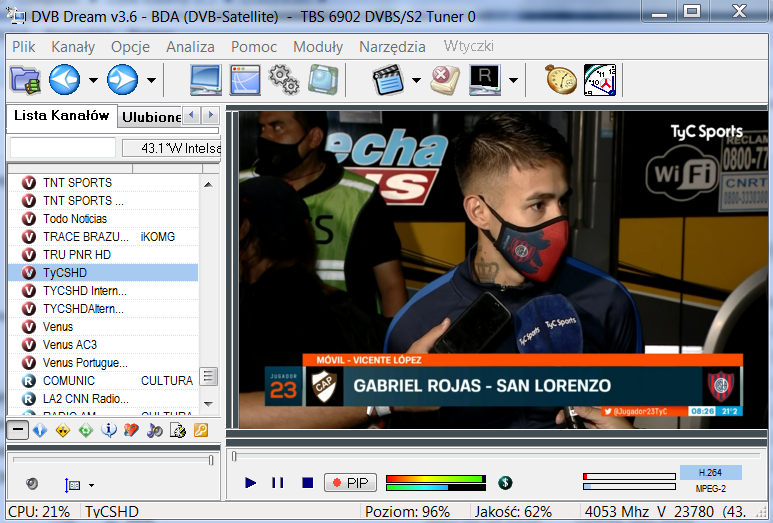Click the music note audio icon
The width and height of the screenshot is (773, 523).
(x=154, y=430)
